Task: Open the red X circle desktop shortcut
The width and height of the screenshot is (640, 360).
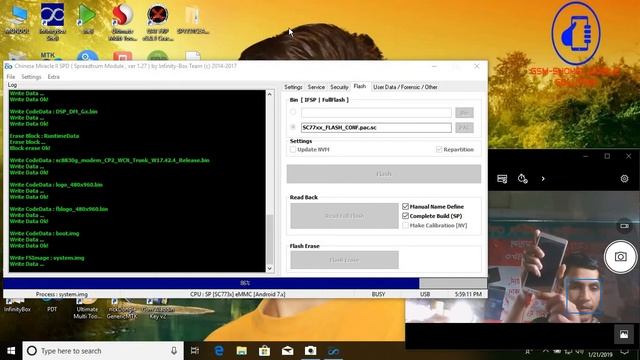Action: [158, 22]
